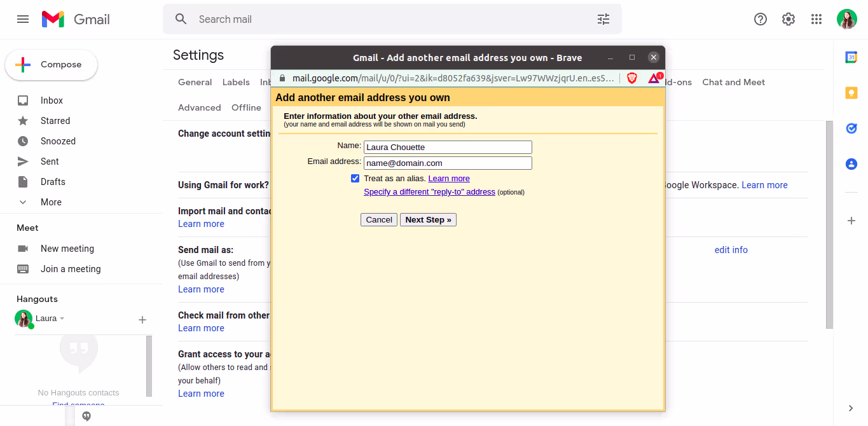Open the Labels settings tab
The image size is (868, 426).
pyautogui.click(x=236, y=82)
